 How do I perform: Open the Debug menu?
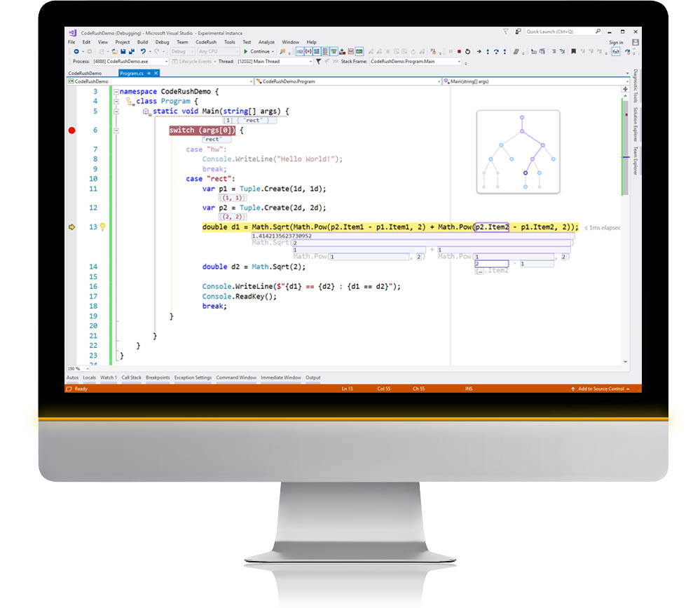point(162,43)
